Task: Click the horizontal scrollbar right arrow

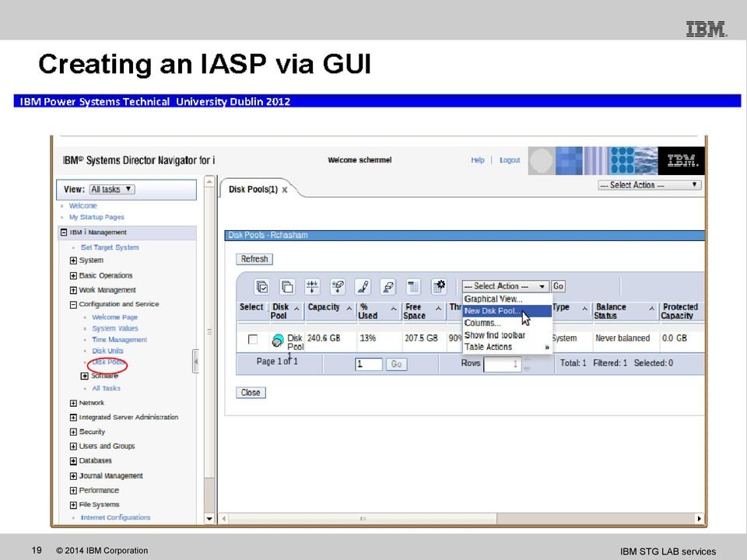Action: tap(699, 518)
